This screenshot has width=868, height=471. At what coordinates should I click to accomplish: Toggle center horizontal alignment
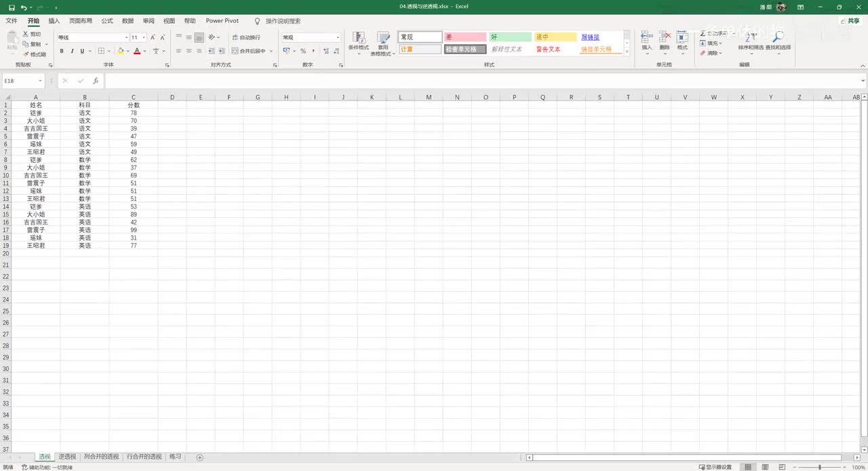(189, 51)
